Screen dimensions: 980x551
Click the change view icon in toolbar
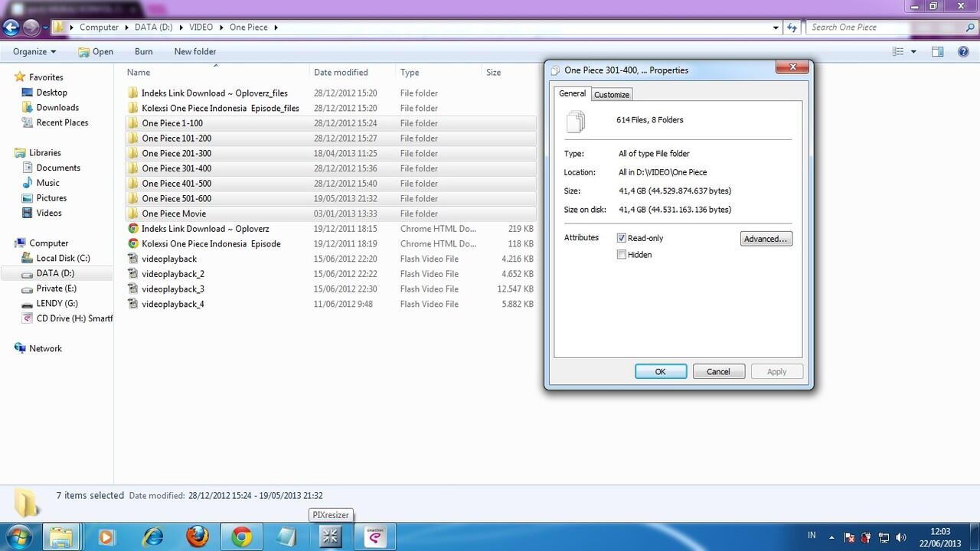[x=899, y=51]
